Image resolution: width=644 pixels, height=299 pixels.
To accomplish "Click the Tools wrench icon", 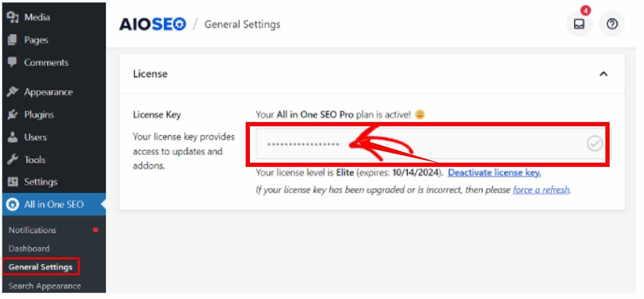I will click(x=13, y=160).
